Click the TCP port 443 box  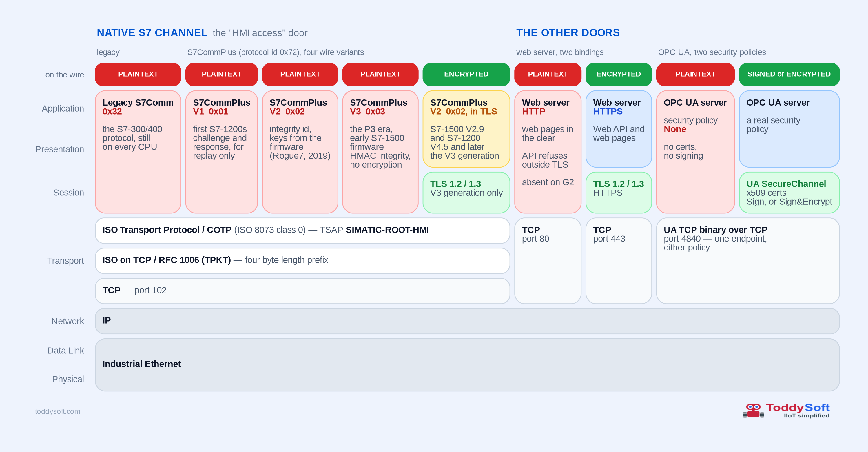pyautogui.click(x=619, y=261)
